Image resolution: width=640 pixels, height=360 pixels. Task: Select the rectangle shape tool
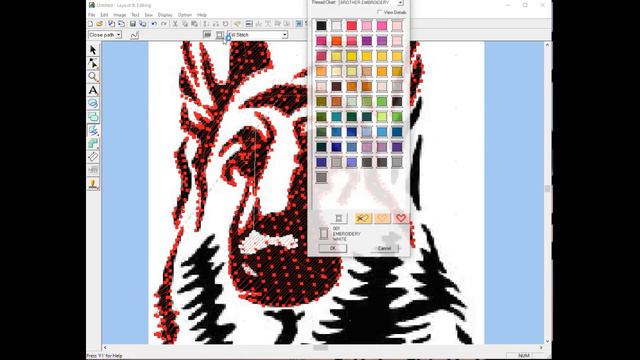[x=93, y=117]
